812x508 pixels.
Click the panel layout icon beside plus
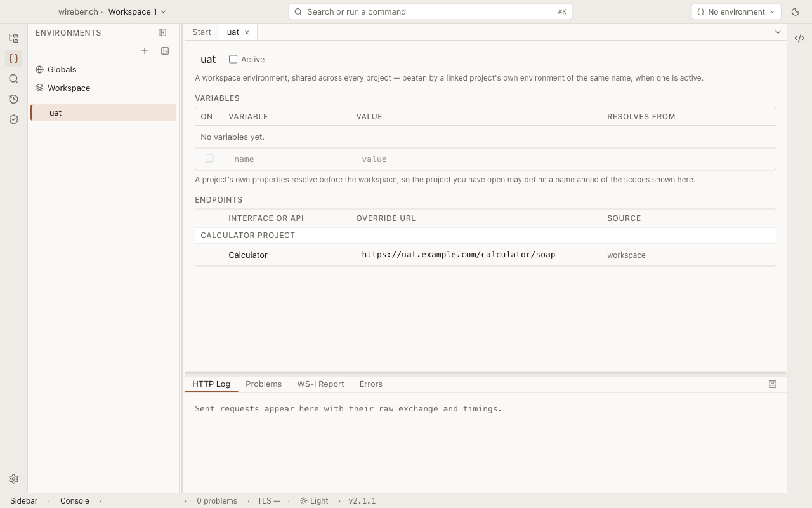click(x=165, y=51)
